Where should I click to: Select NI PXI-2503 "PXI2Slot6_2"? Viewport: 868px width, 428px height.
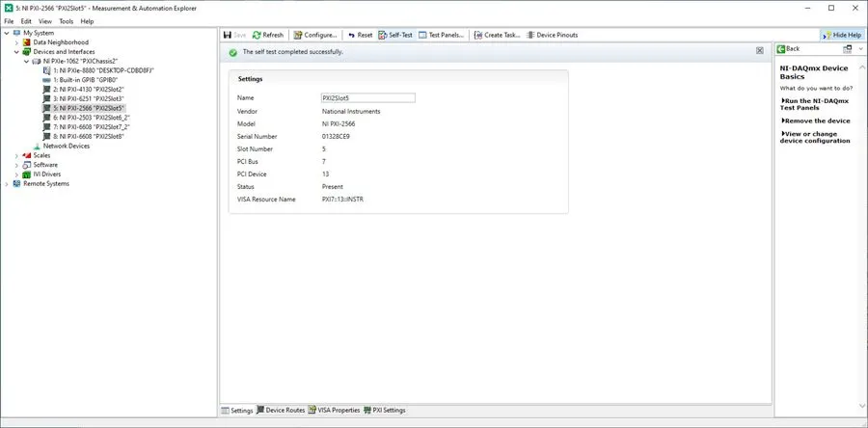[x=92, y=118]
